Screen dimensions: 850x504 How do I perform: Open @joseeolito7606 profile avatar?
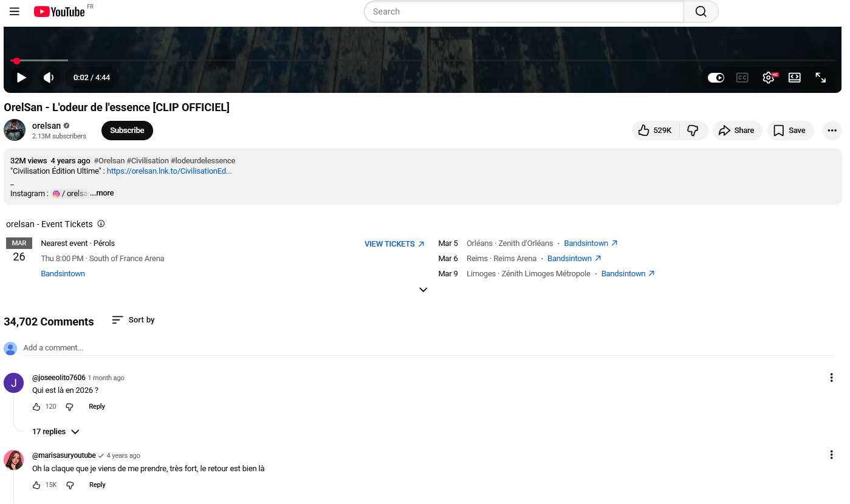click(x=13, y=383)
